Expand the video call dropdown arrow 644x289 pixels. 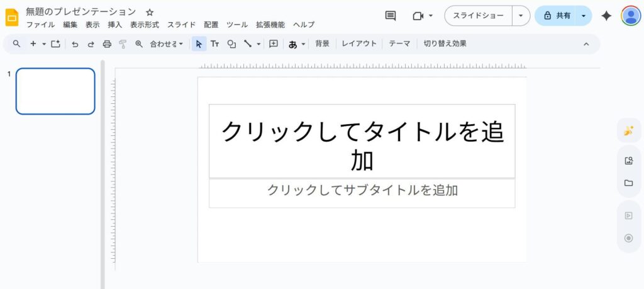tap(430, 16)
